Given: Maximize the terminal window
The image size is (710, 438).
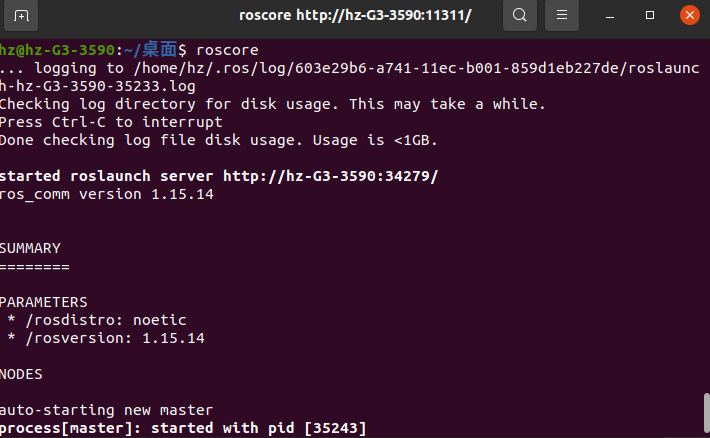Looking at the screenshot, I should pyautogui.click(x=651, y=16).
